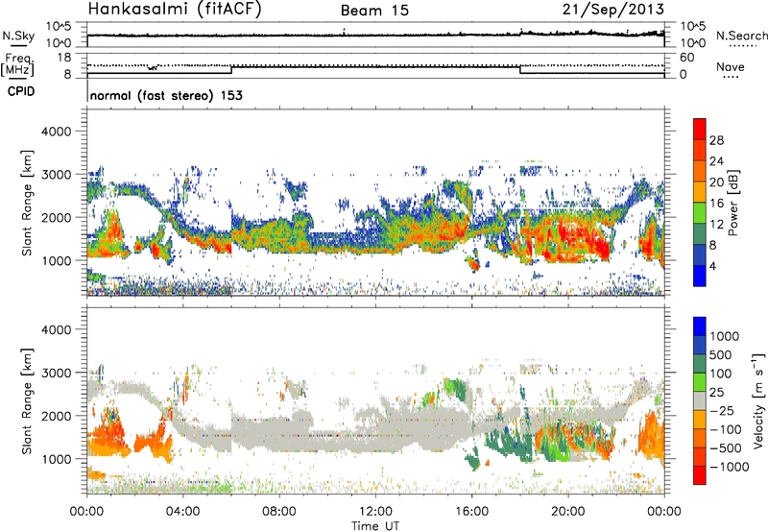Viewport: 768px width, 532px height.
Task: Click 'normal (fast stereo) 153' text
Action: pyautogui.click(x=166, y=96)
